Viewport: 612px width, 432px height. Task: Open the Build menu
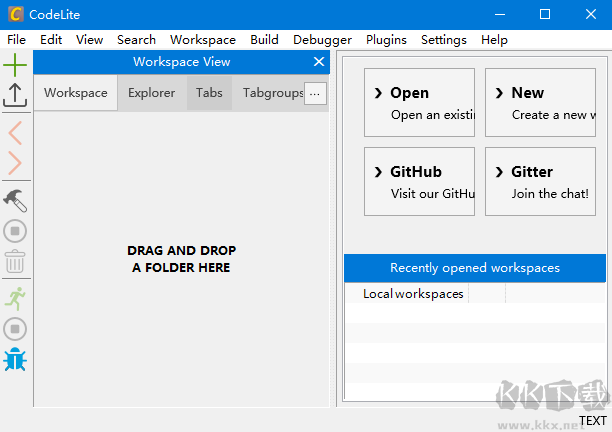coord(264,40)
